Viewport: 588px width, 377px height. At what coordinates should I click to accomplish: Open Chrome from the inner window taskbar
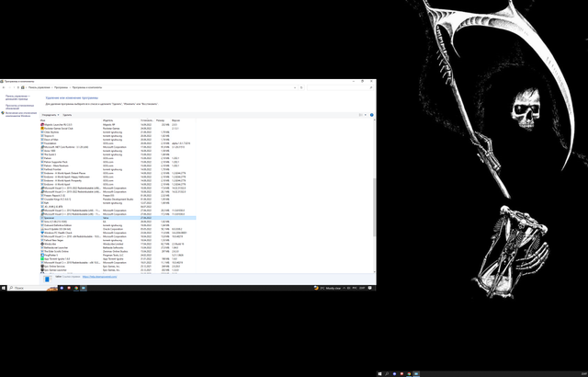click(76, 288)
